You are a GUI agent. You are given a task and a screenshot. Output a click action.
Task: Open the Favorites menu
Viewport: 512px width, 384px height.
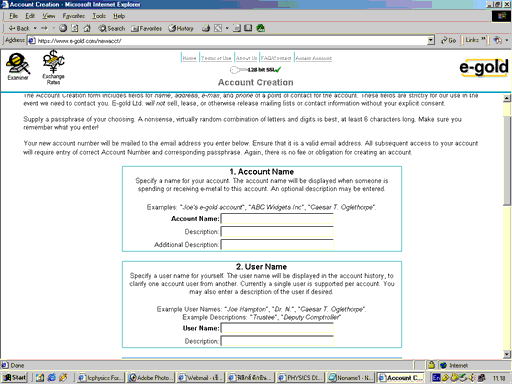pos(74,16)
